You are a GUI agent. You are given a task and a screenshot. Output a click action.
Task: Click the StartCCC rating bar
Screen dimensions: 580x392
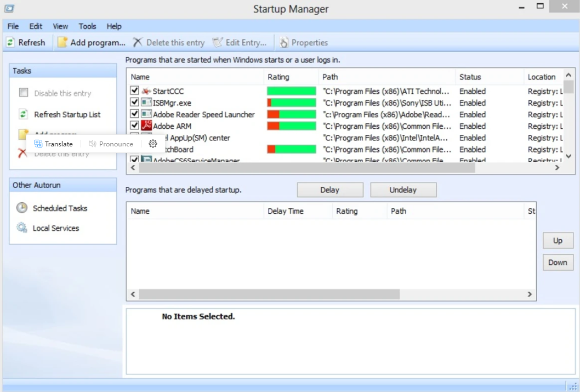tap(292, 91)
